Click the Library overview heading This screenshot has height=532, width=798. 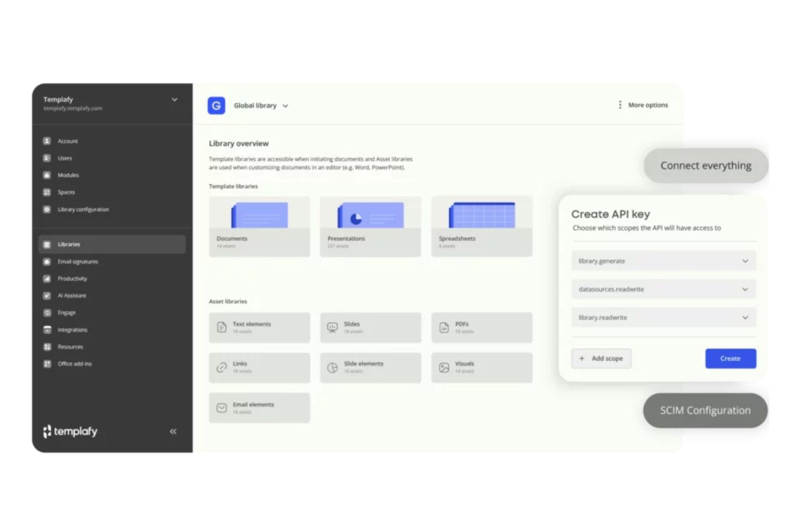pyautogui.click(x=239, y=143)
